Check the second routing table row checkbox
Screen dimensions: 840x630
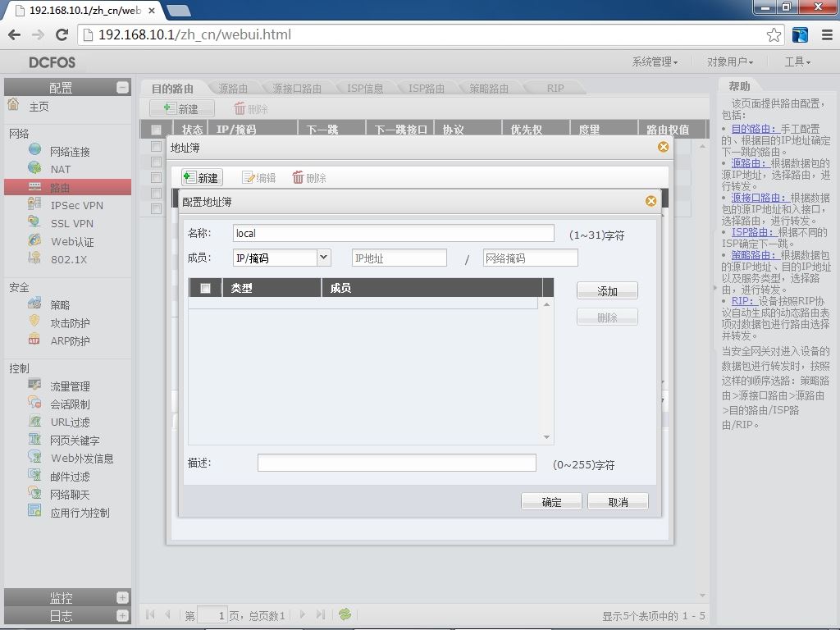tap(157, 162)
